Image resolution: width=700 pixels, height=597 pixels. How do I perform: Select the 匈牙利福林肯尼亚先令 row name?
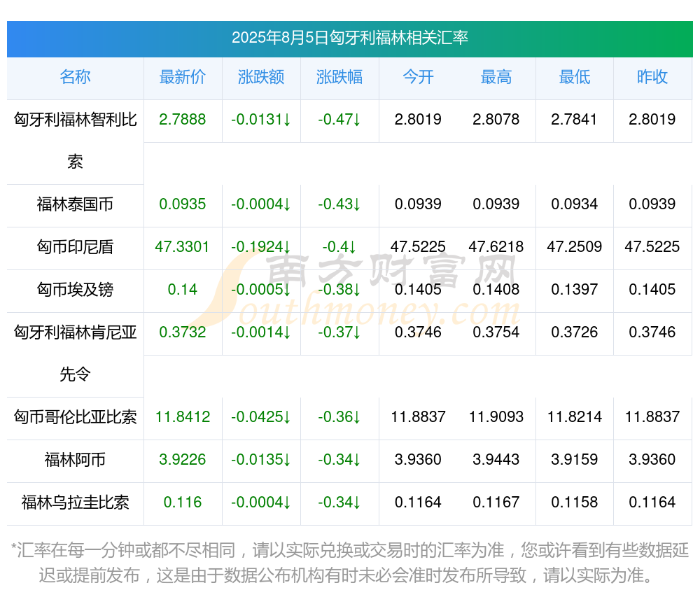[x=75, y=353]
